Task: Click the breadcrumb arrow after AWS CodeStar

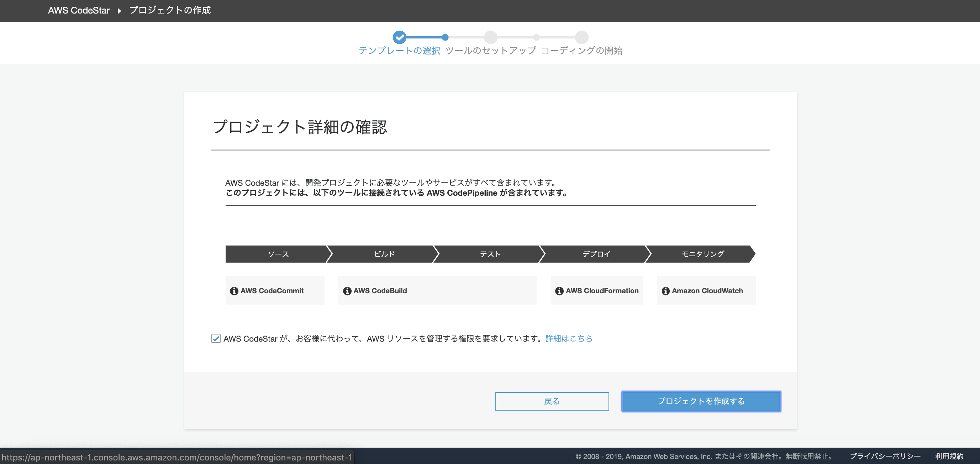Action: click(119, 11)
